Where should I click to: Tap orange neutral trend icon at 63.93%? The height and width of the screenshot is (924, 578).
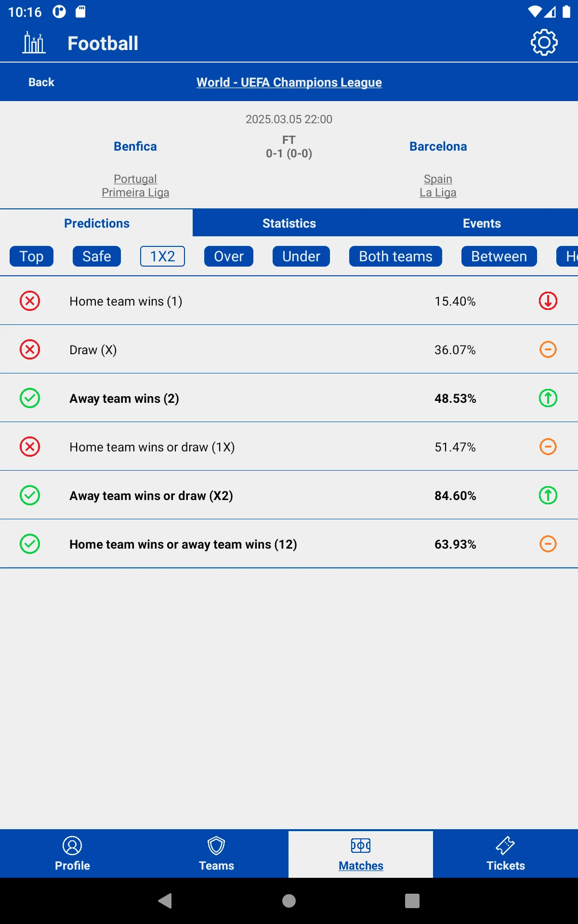(548, 544)
